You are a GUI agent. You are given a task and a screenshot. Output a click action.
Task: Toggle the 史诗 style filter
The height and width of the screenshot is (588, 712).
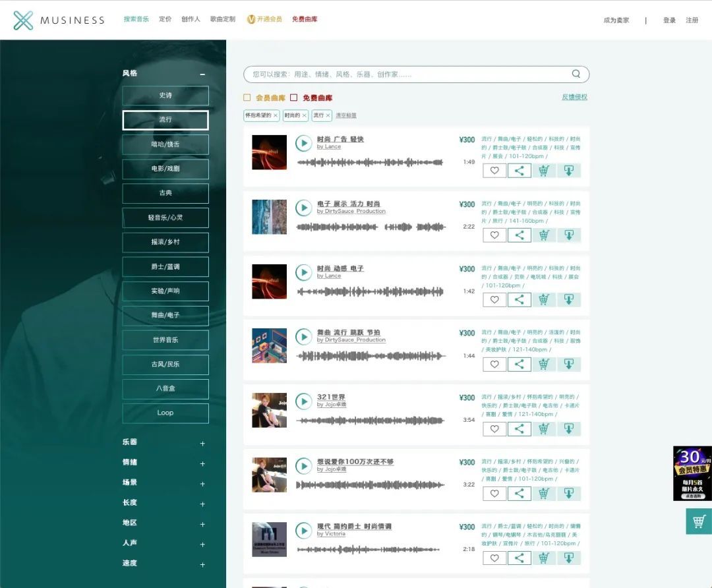165,96
